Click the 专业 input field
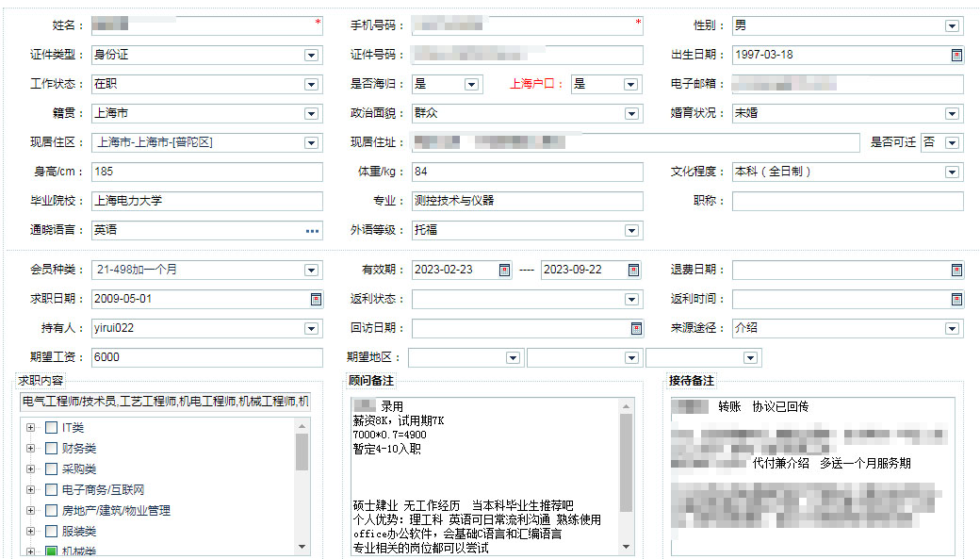The height and width of the screenshot is (559, 980). click(x=528, y=202)
